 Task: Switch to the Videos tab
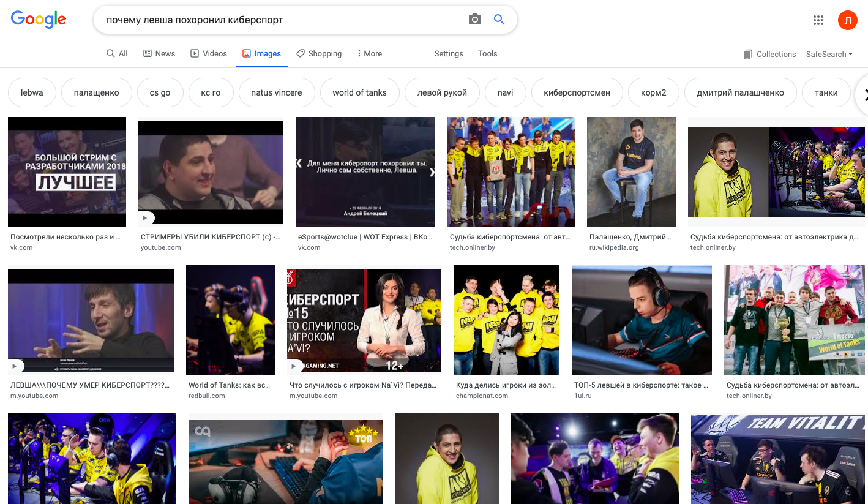point(209,53)
